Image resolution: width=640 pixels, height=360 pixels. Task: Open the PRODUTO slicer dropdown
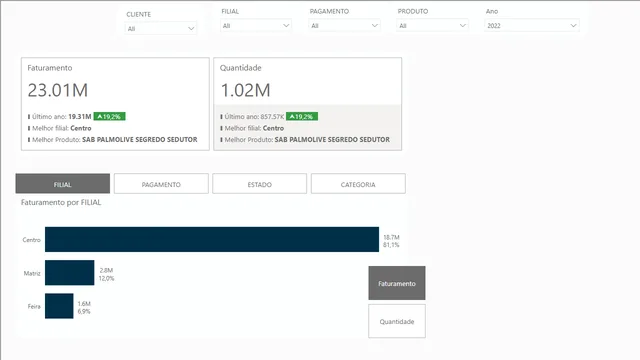click(433, 26)
